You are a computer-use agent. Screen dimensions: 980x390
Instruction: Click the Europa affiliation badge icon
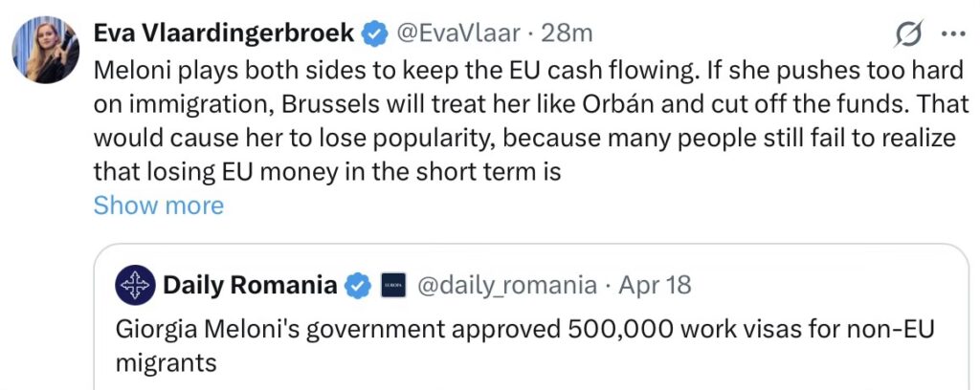pyautogui.click(x=392, y=285)
